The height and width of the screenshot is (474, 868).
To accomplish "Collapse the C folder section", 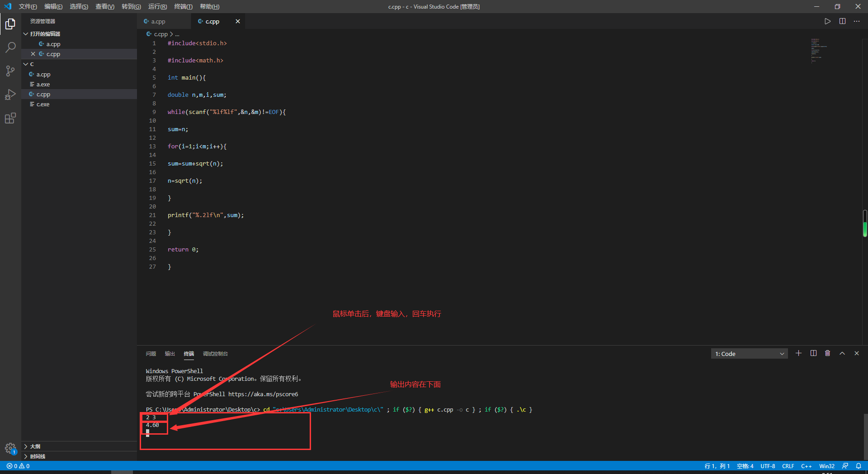I will coord(26,64).
